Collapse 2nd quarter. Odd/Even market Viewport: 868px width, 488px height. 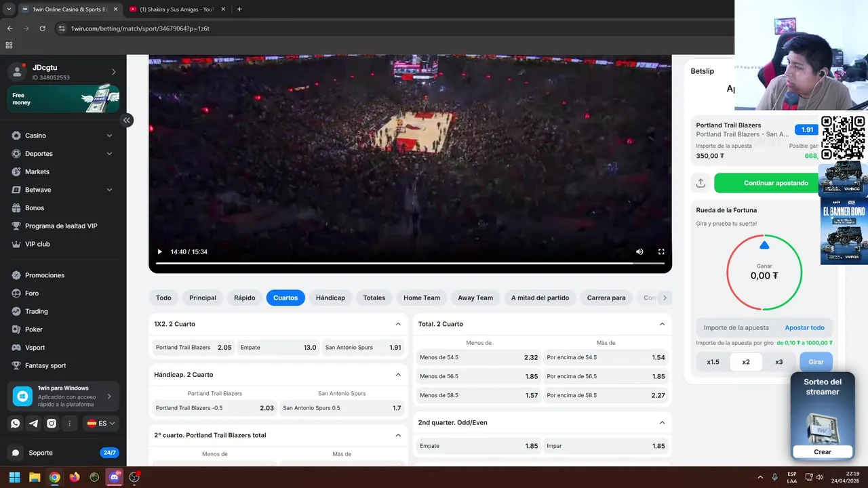point(662,422)
